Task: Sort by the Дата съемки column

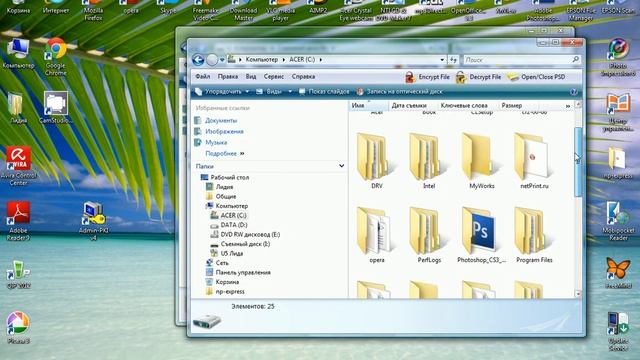Action: coord(409,105)
